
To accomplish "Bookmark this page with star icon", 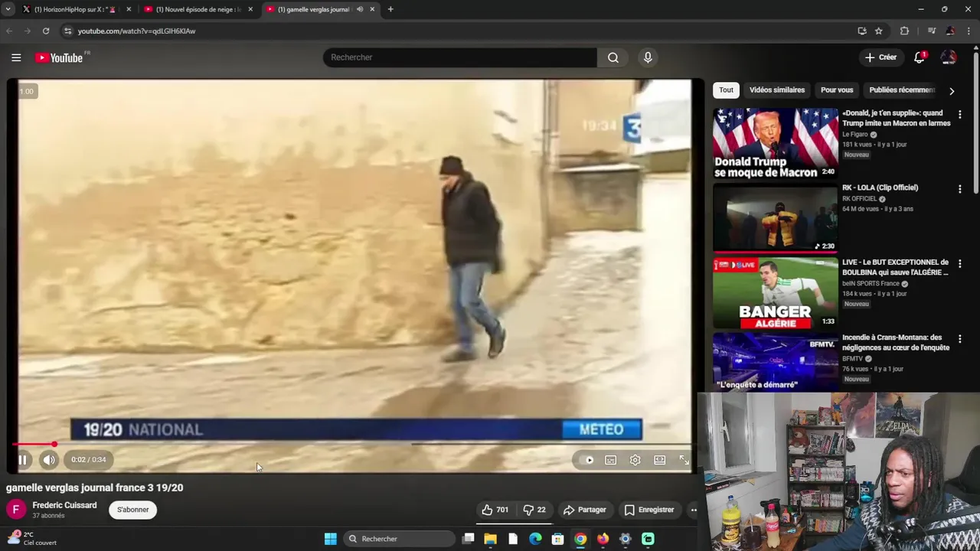I will (879, 31).
